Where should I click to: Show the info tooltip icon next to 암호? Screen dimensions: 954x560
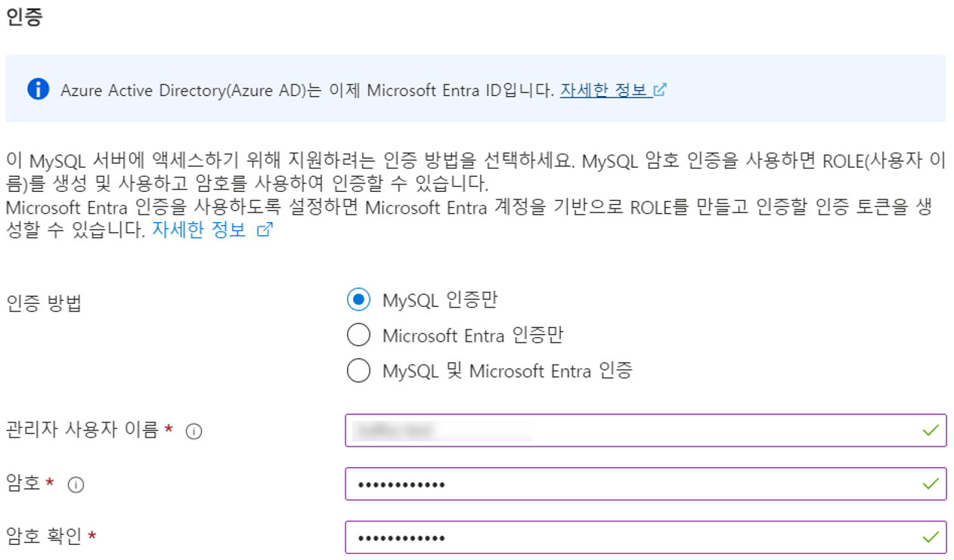76,485
